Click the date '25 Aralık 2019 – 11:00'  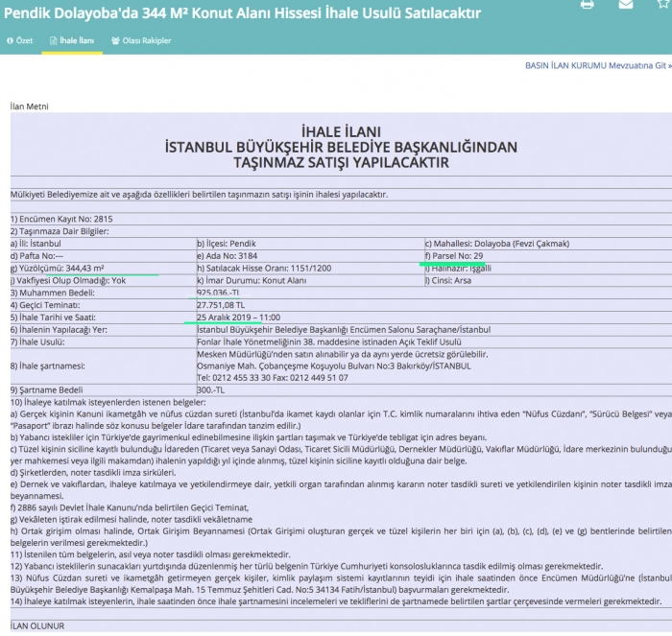coord(238,318)
